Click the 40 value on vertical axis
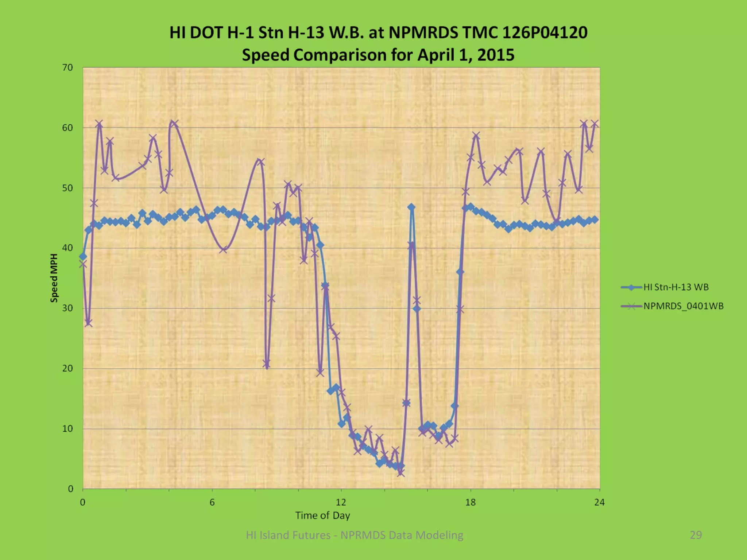 tap(67, 248)
